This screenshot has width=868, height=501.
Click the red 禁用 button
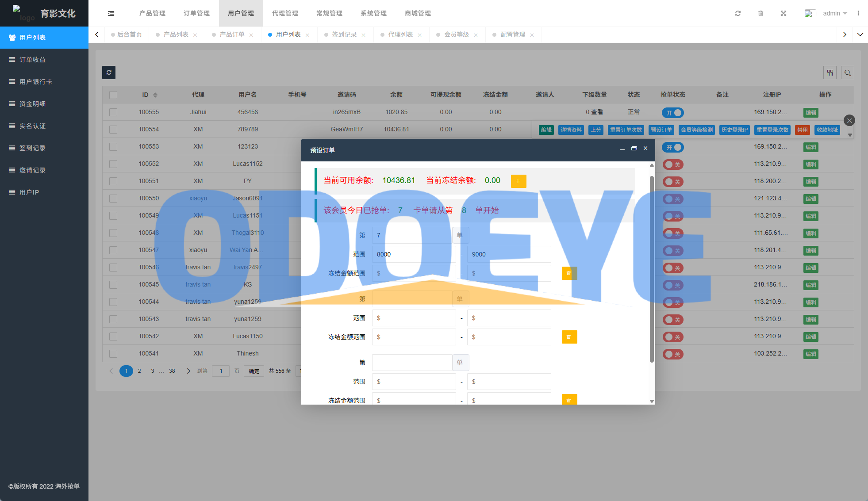(x=802, y=130)
